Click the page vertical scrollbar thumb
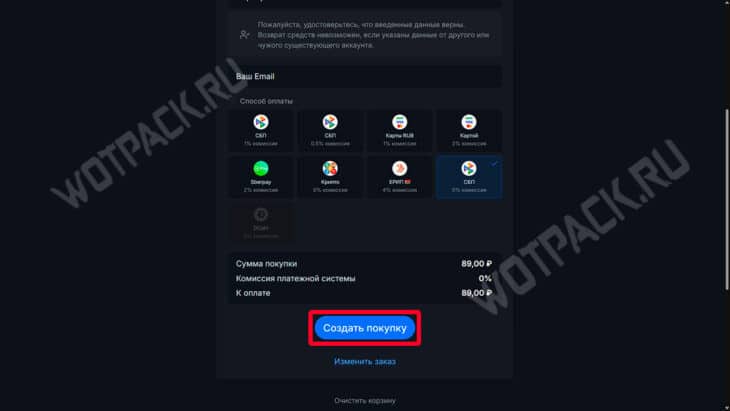The height and width of the screenshot is (411, 730). pos(726,200)
